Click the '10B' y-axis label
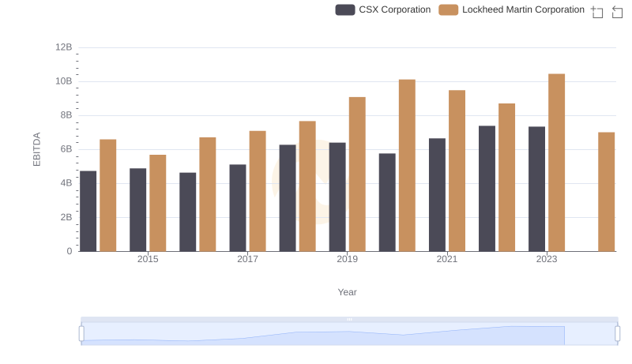This screenshot has height=364, width=632. tap(64, 81)
